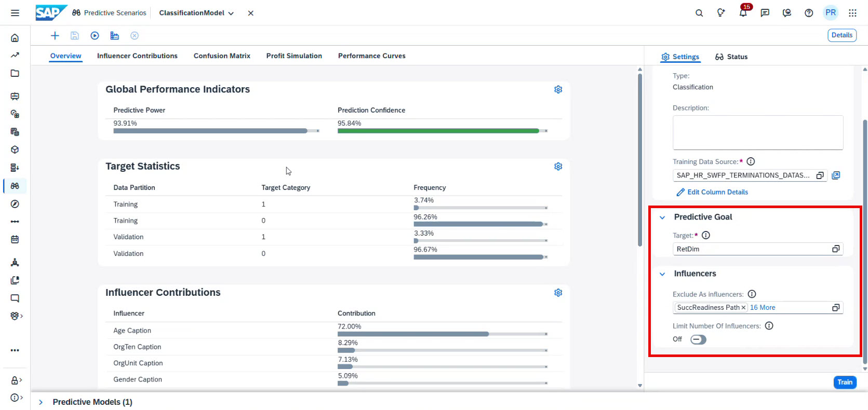The height and width of the screenshot is (410, 868).
Task: Open Target Statistics settings gear icon
Action: (x=558, y=167)
